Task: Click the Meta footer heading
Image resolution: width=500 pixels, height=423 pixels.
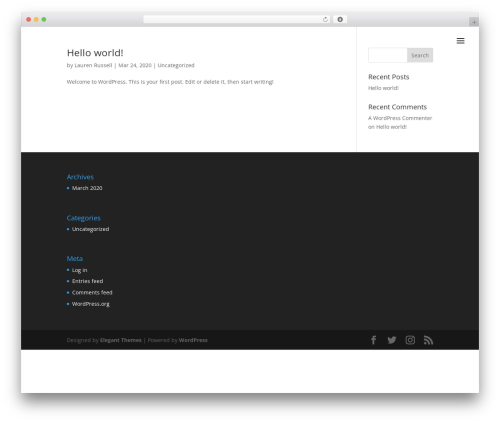Action: 75,259
